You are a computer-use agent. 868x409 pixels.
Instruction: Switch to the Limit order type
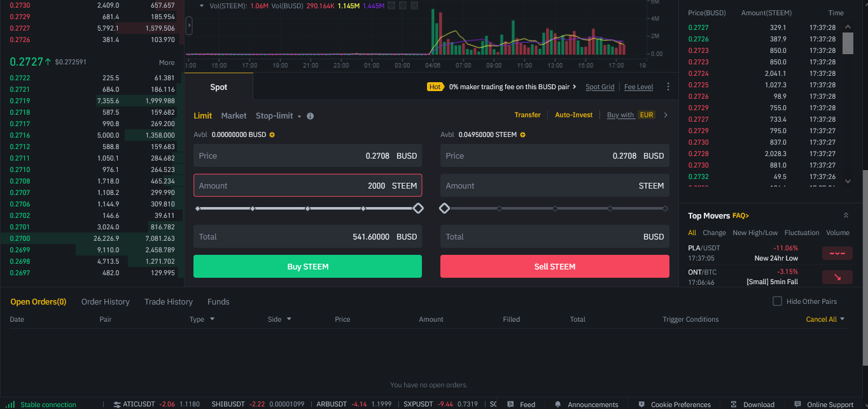(x=203, y=116)
